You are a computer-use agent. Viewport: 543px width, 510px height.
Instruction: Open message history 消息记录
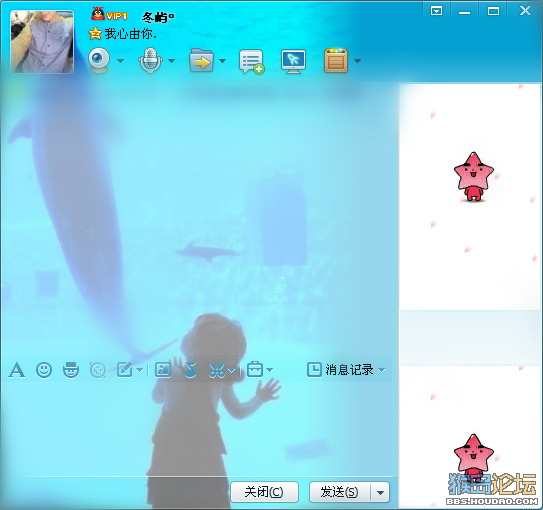pos(340,370)
